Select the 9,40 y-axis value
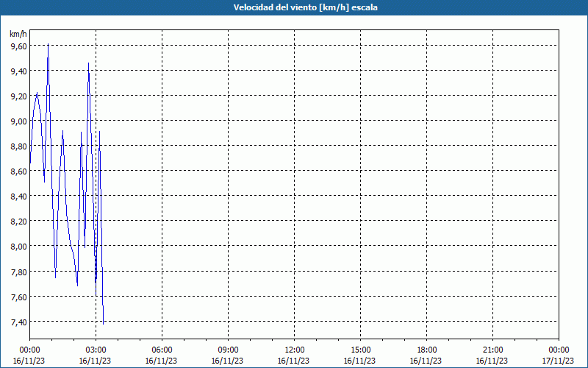Viewport: 588px width, 368px height. pyautogui.click(x=18, y=71)
